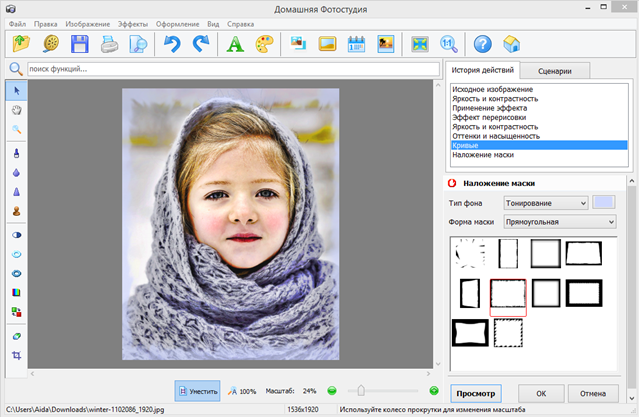Click the house home icon in toolbar

click(x=511, y=44)
